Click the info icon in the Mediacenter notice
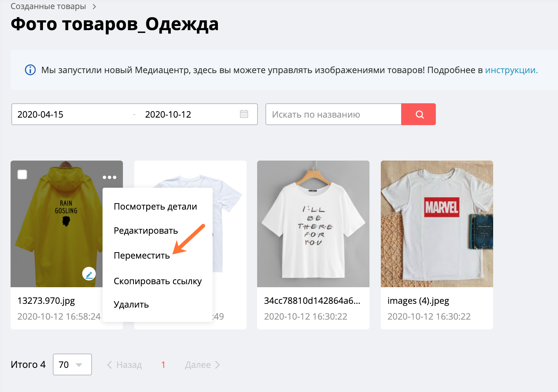The image size is (558, 392). coord(30,70)
